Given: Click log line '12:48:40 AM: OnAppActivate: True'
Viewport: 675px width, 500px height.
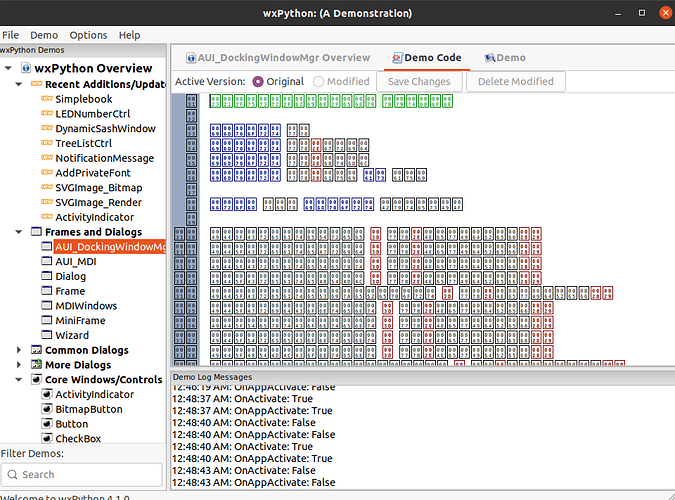Looking at the screenshot, I should coord(252,458).
